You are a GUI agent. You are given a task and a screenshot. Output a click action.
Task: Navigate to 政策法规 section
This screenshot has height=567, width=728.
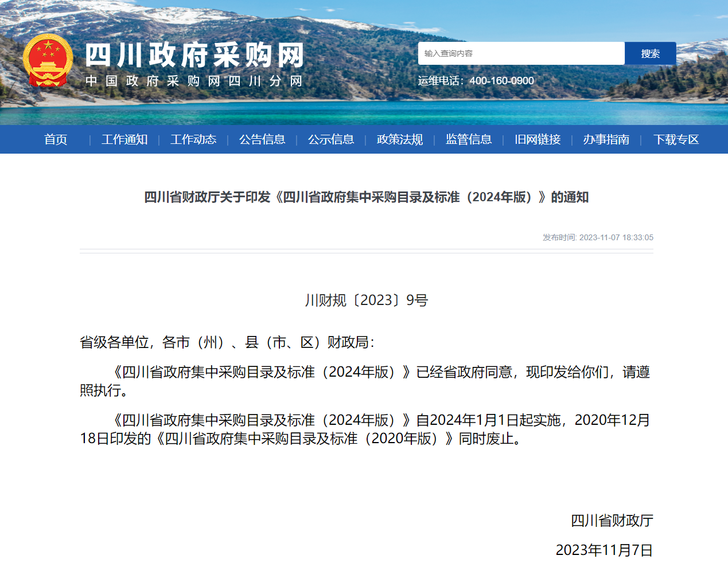click(400, 139)
